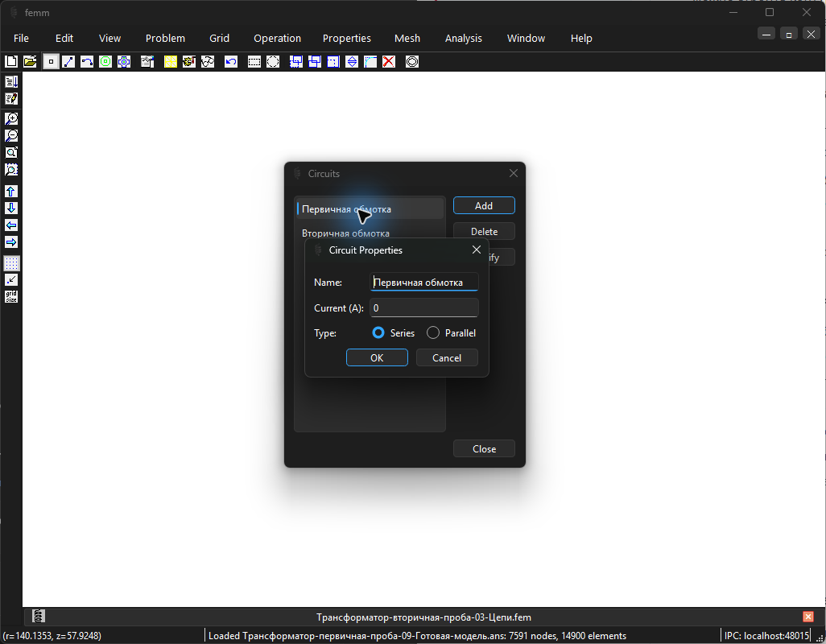Run the analysis solver gear icon

[x=188, y=62]
